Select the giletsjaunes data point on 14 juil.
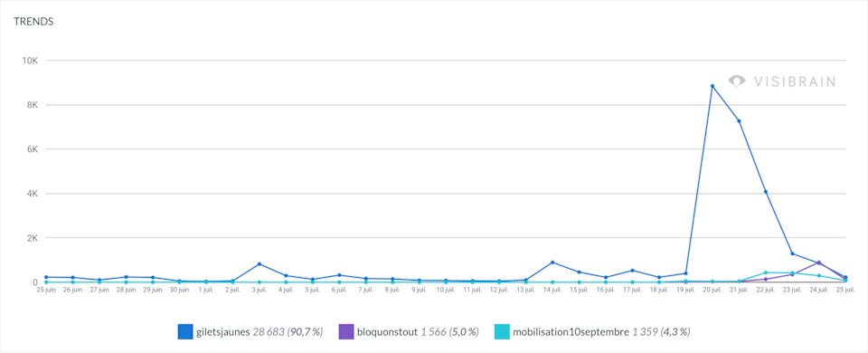868x353 pixels. 552,262
